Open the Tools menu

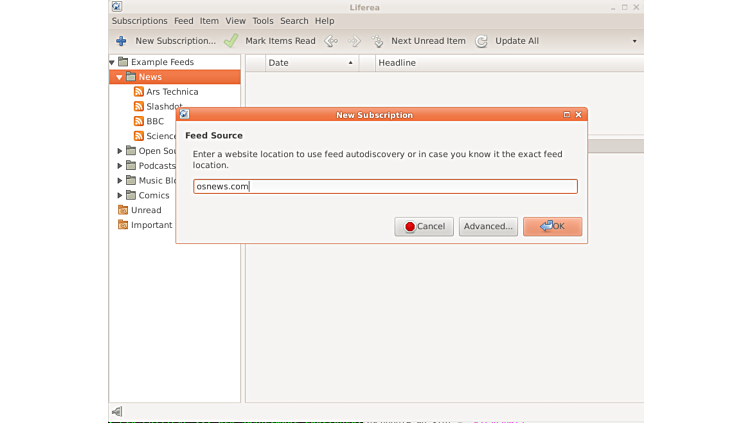(x=263, y=20)
